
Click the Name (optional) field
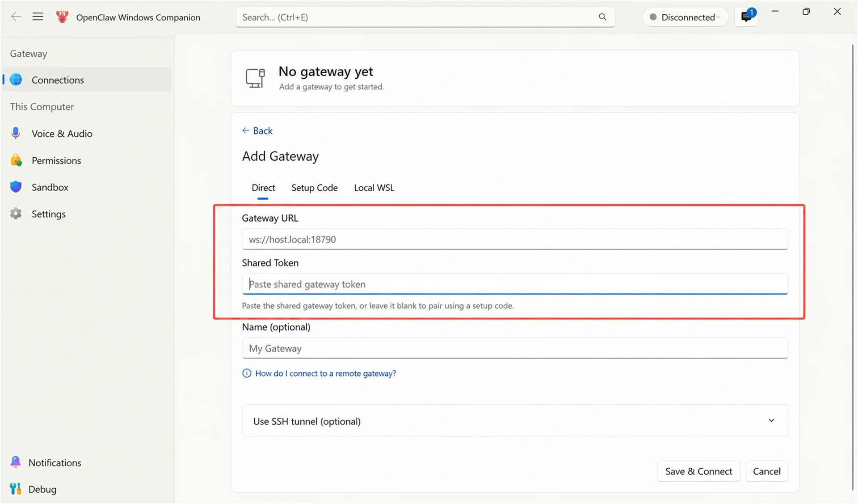click(515, 348)
